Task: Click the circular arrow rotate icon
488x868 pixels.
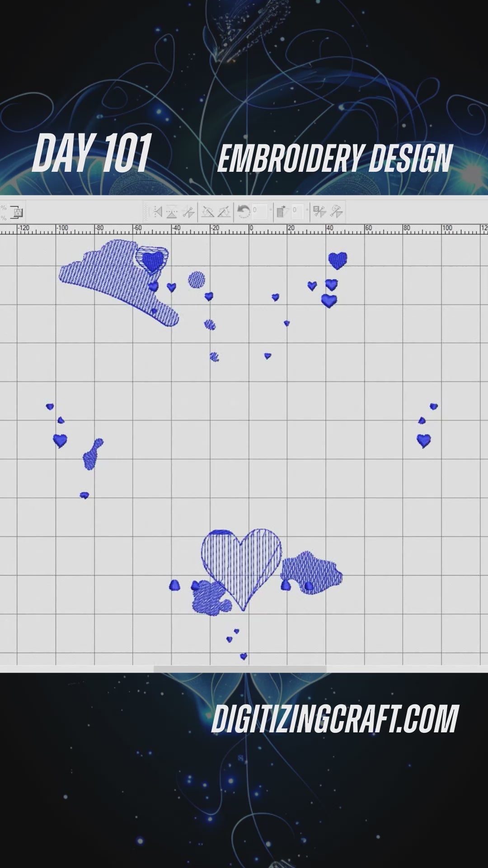Action: coord(244,212)
